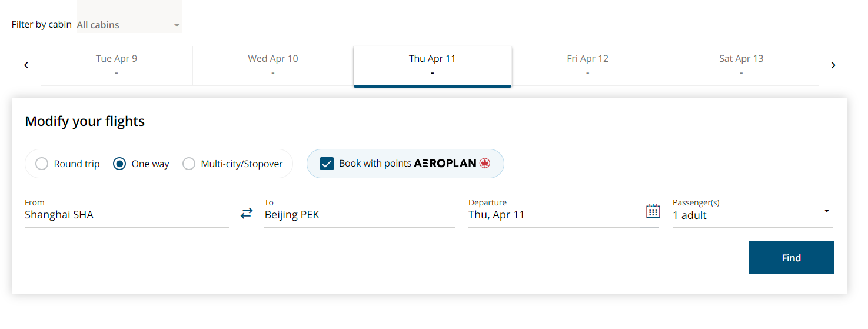This screenshot has width=868, height=329.
Task: Choose the Multi-city/Stopover option
Action: coord(232,164)
